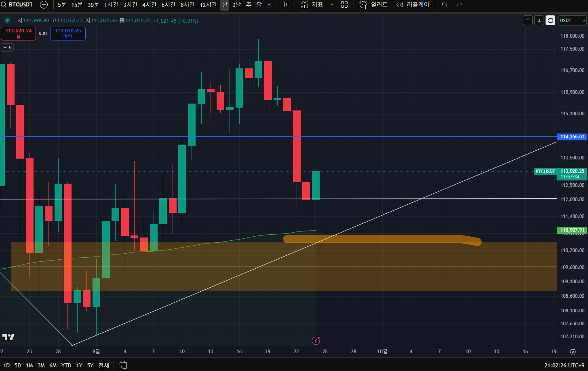Expand the indicator favorites chevron
Screen dimensions: 588x371
pos(332,5)
